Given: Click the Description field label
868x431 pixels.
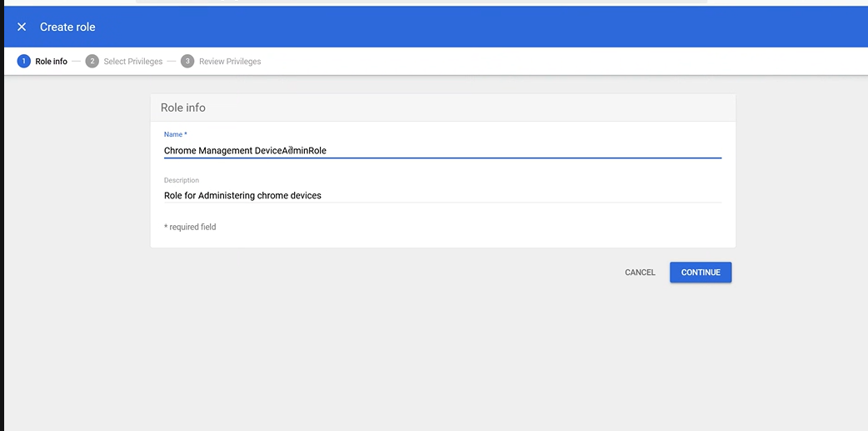Looking at the screenshot, I should click(x=182, y=180).
